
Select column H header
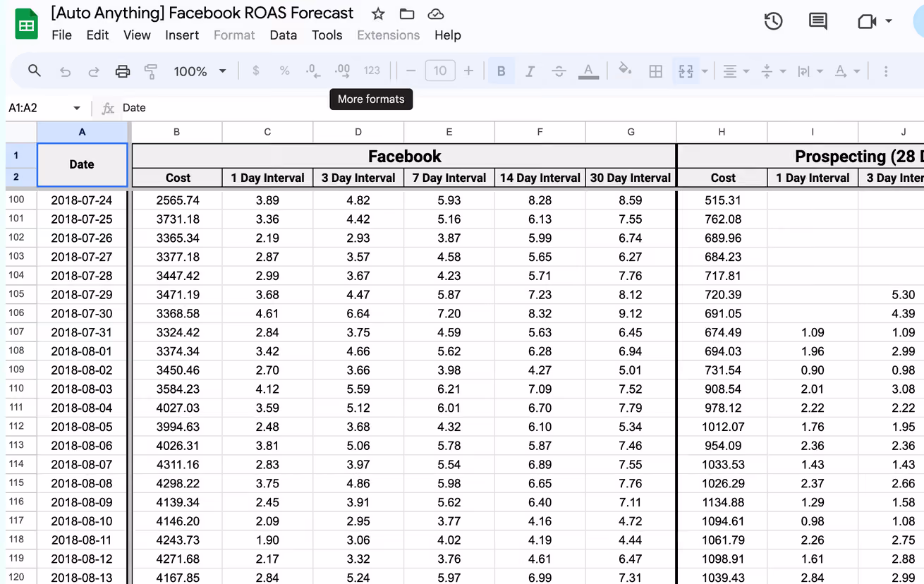click(722, 132)
